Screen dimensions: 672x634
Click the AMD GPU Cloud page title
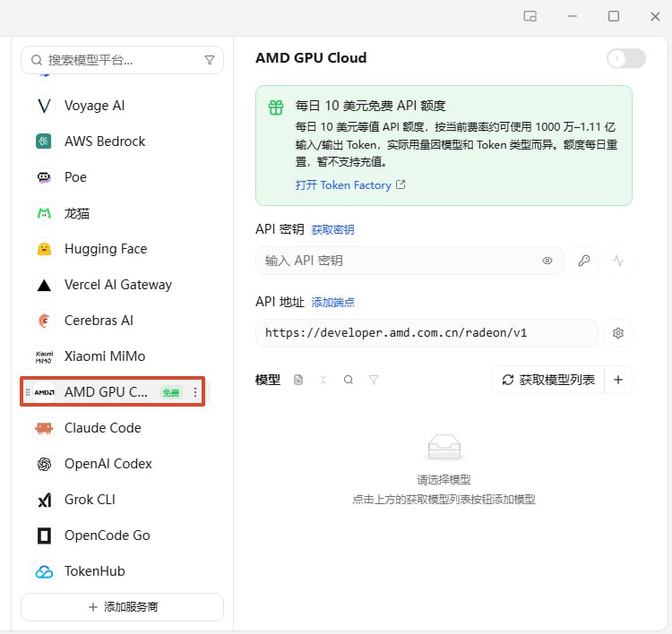click(x=311, y=58)
